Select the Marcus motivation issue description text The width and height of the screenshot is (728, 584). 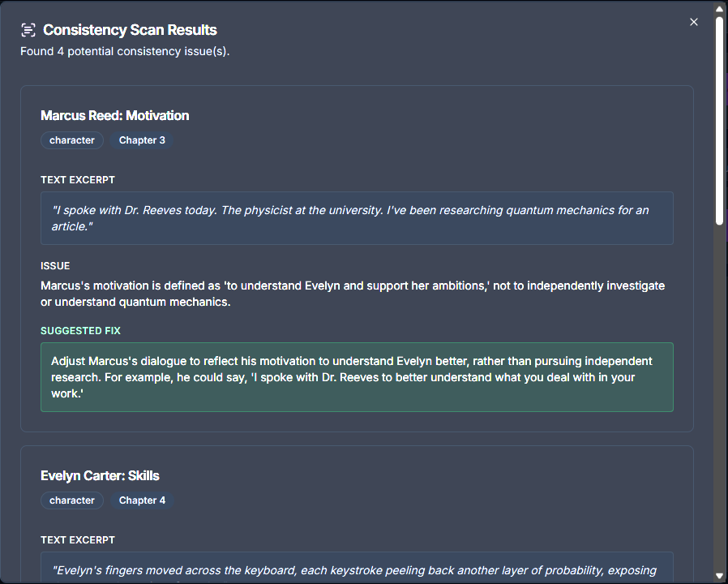point(353,293)
